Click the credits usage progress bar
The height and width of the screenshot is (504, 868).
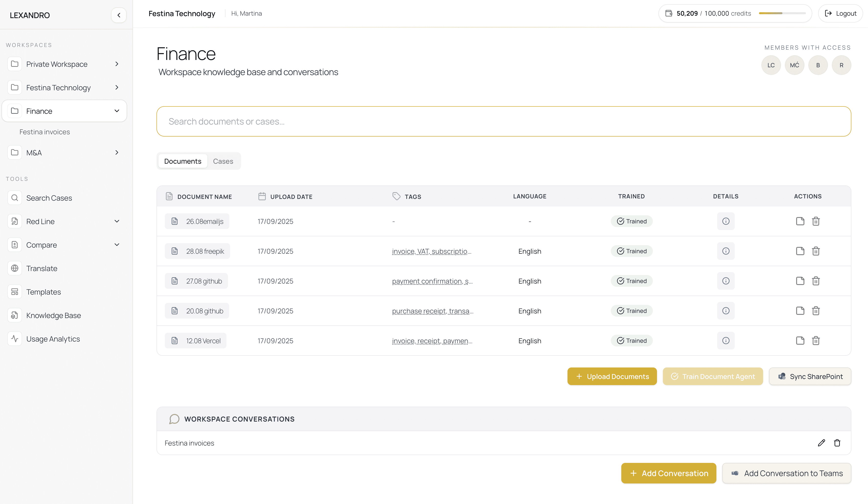pos(782,13)
